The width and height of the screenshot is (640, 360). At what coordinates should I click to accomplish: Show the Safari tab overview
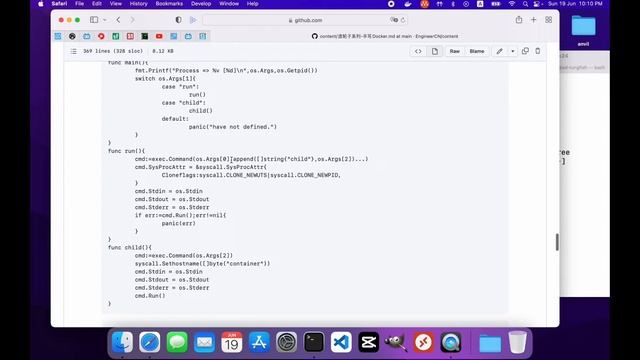pos(549,20)
